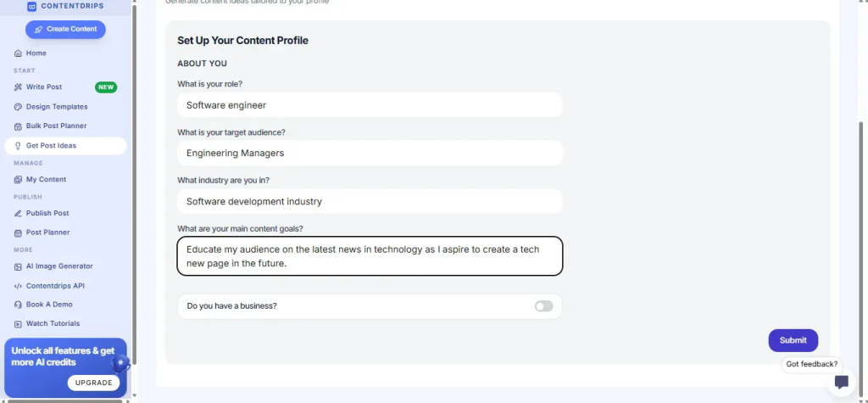868x403 pixels.
Task: Open Publish Post from the sidebar
Action: pos(47,213)
